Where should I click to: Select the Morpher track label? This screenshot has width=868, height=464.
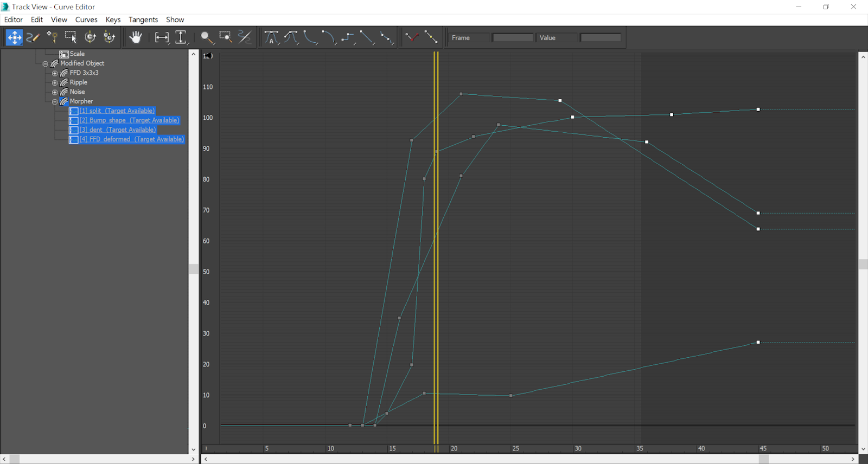pyautogui.click(x=81, y=101)
